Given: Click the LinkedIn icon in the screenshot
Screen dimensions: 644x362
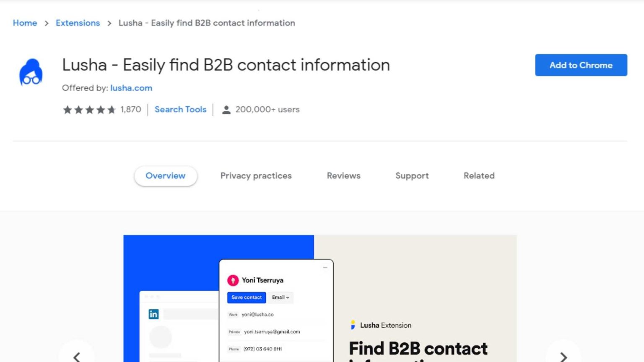Looking at the screenshot, I should pyautogui.click(x=153, y=314).
